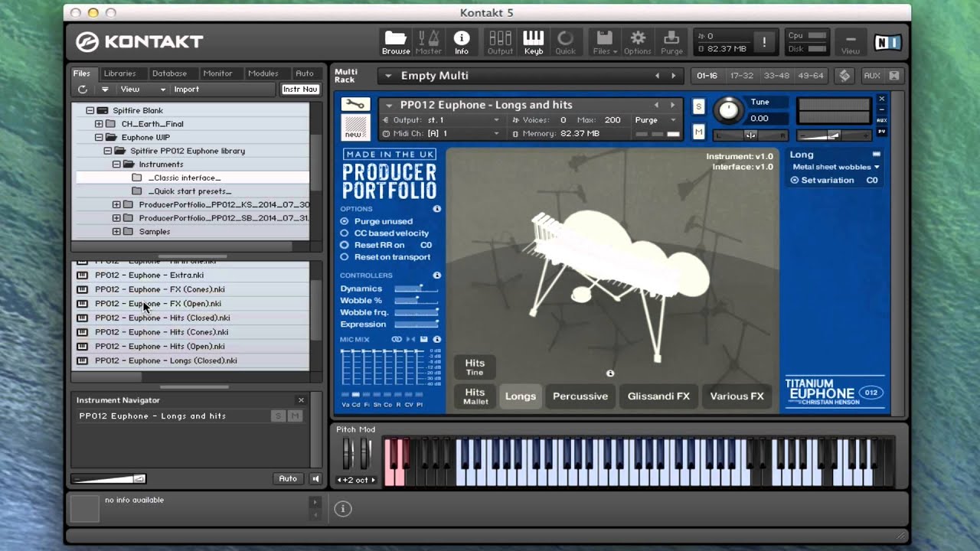Enable Purge unused option
980x551 pixels.
coord(344,221)
